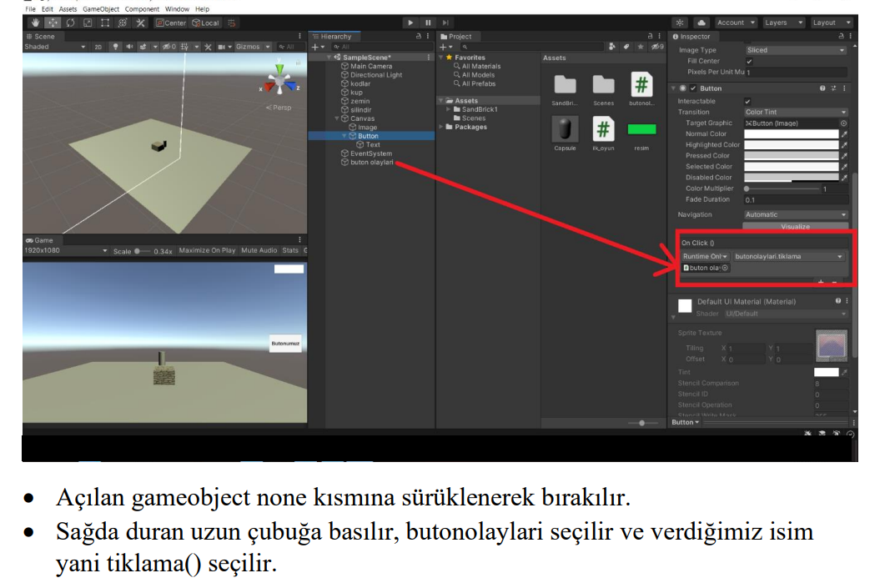Toggle the Interactable checkbox

pyautogui.click(x=748, y=102)
